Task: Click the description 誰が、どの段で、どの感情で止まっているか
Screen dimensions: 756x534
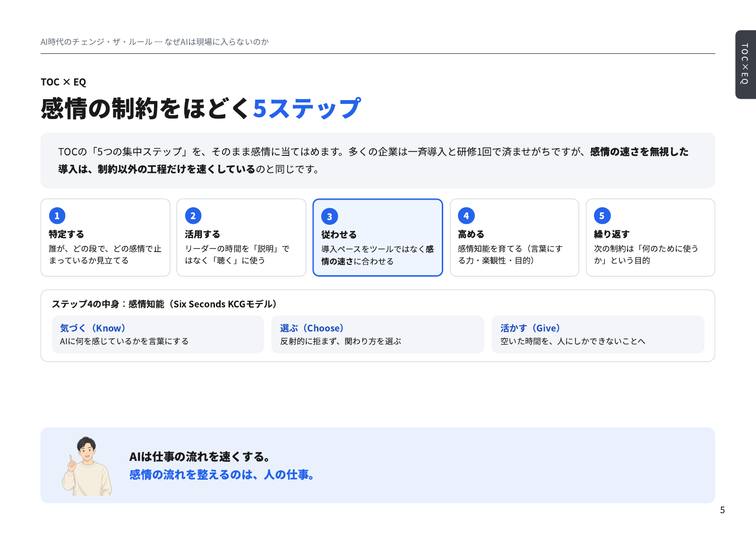Action: coord(105,254)
